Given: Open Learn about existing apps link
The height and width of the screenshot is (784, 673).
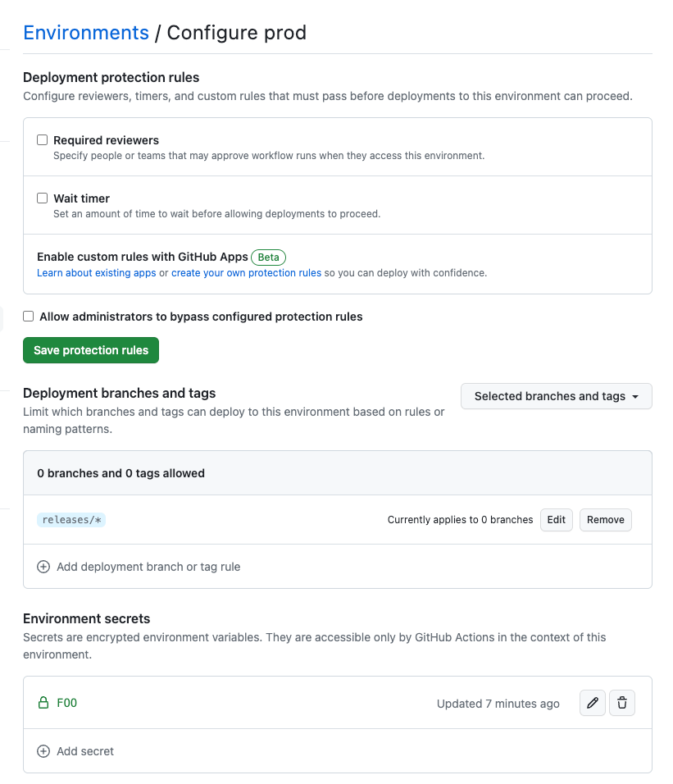Looking at the screenshot, I should [97, 273].
